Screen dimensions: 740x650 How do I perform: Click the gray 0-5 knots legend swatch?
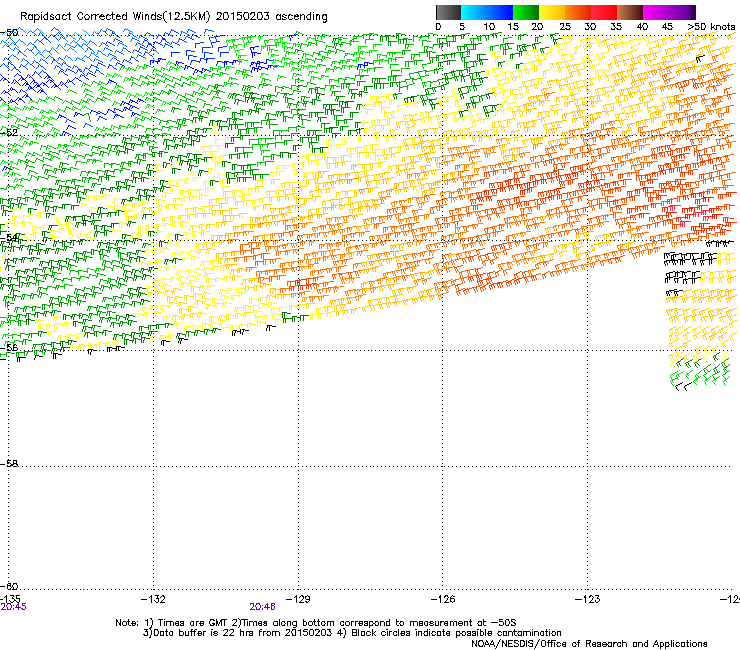click(448, 12)
